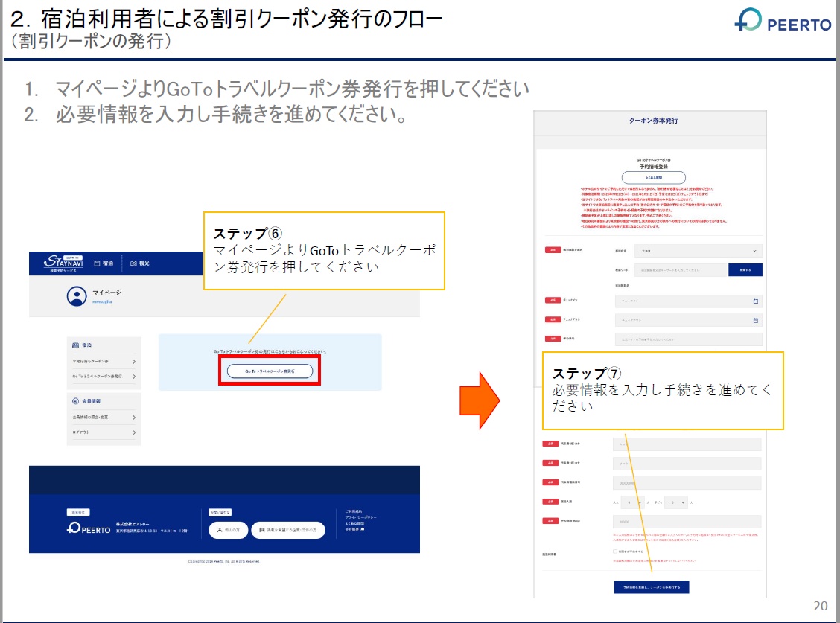
Task: Click the username link under マイページ
Action: (x=102, y=302)
